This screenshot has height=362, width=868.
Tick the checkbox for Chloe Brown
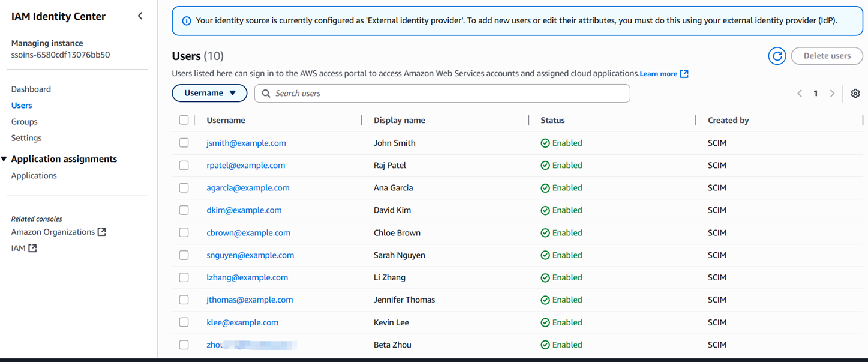point(184,232)
